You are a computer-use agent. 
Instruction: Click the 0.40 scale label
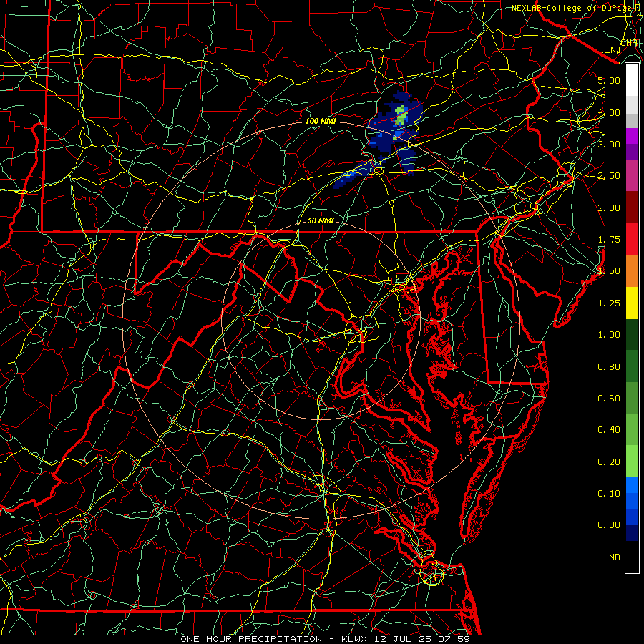609,430
